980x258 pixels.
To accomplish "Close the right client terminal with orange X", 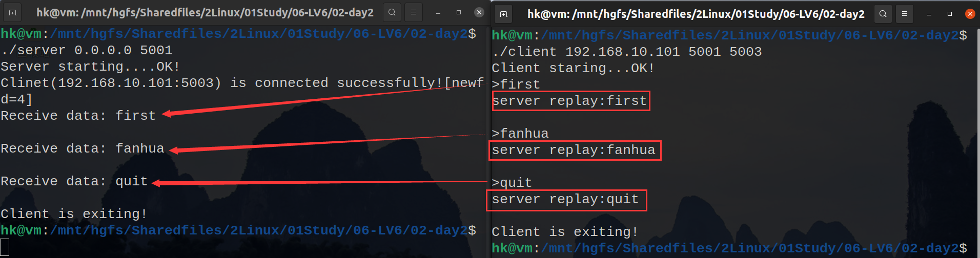I will click(x=970, y=14).
